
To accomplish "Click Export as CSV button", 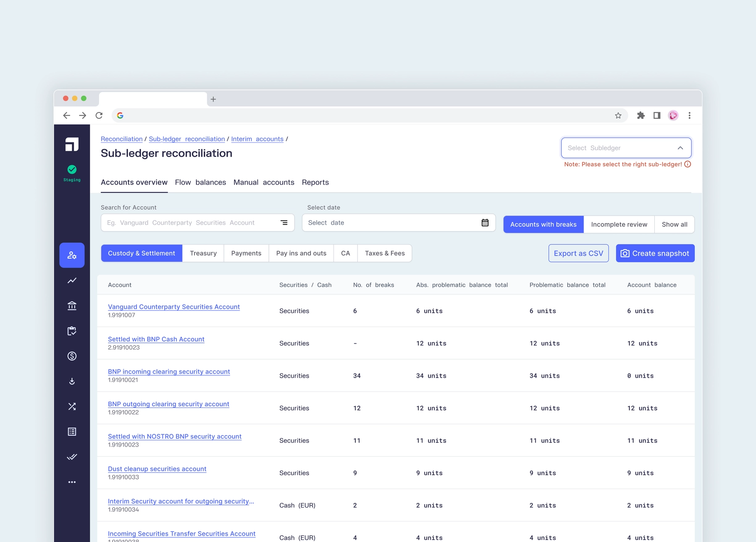I will pyautogui.click(x=578, y=253).
